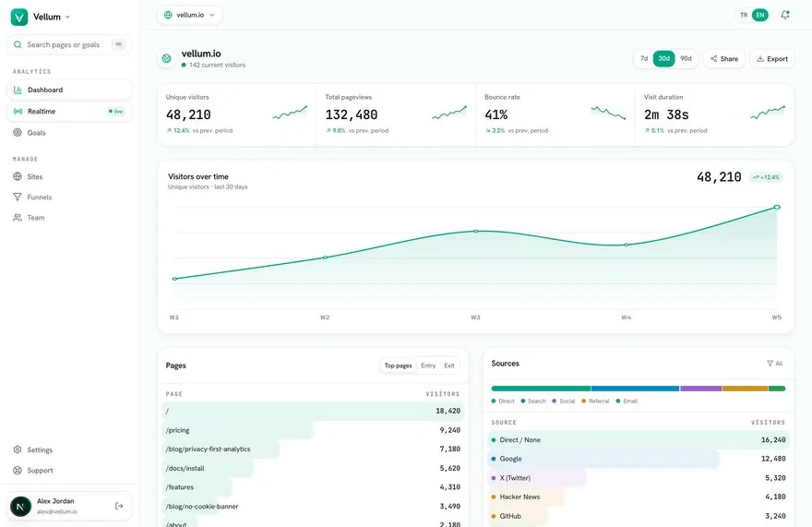Click the Bounce rate sparkline chart
Screen dimensions: 812x527
[x=608, y=113]
